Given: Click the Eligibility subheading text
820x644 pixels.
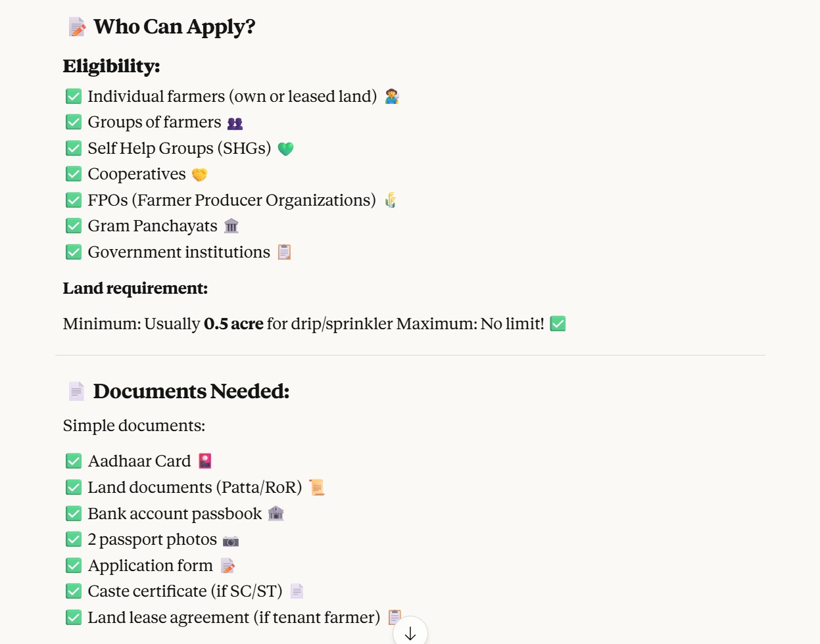Looking at the screenshot, I should [x=111, y=66].
